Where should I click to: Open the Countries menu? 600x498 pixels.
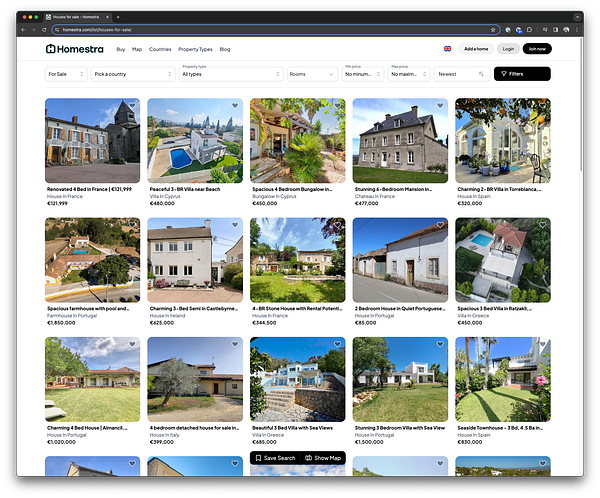160,49
